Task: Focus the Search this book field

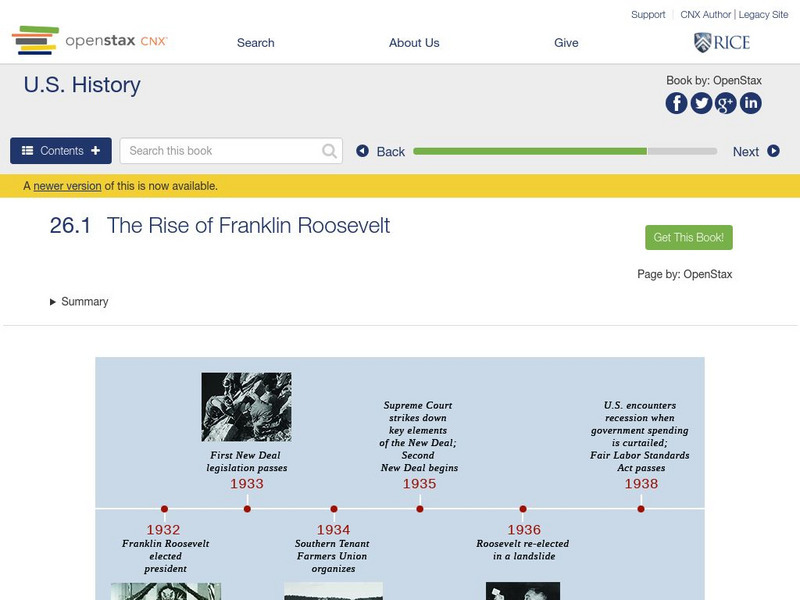Action: pyautogui.click(x=222, y=151)
